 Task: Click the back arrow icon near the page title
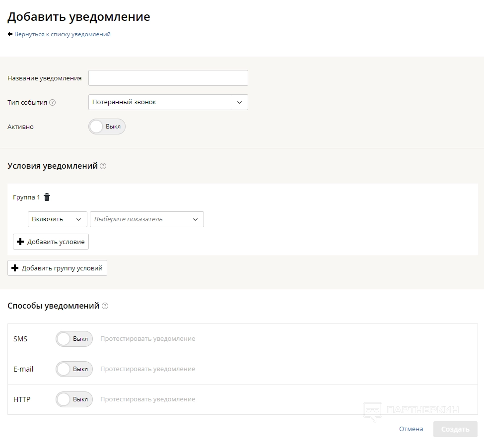click(10, 34)
